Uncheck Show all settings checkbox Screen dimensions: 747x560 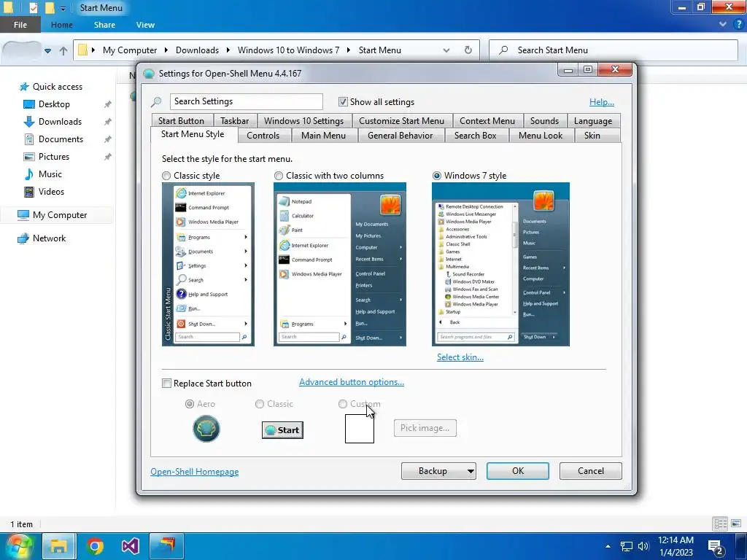343,102
